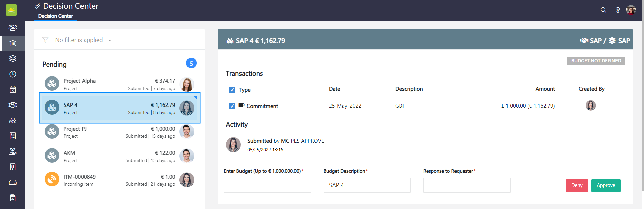The image size is (644, 209).
Task: Click the search magnifier icon
Action: pos(603,10)
